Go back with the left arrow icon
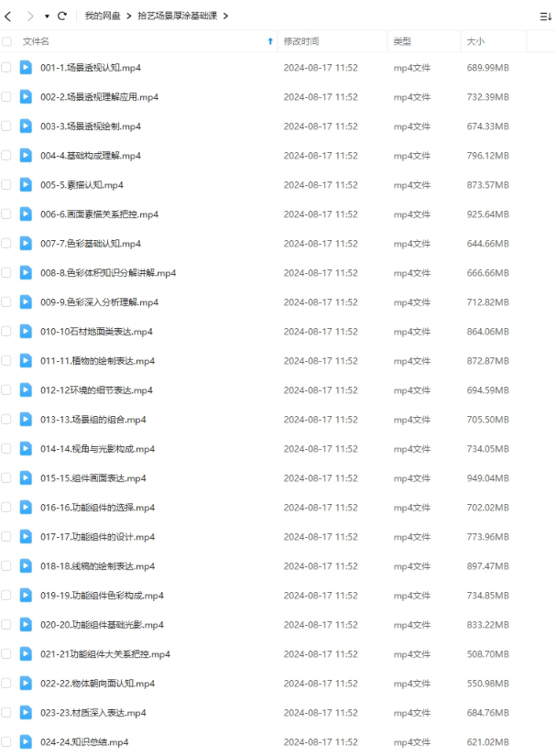 7,16
